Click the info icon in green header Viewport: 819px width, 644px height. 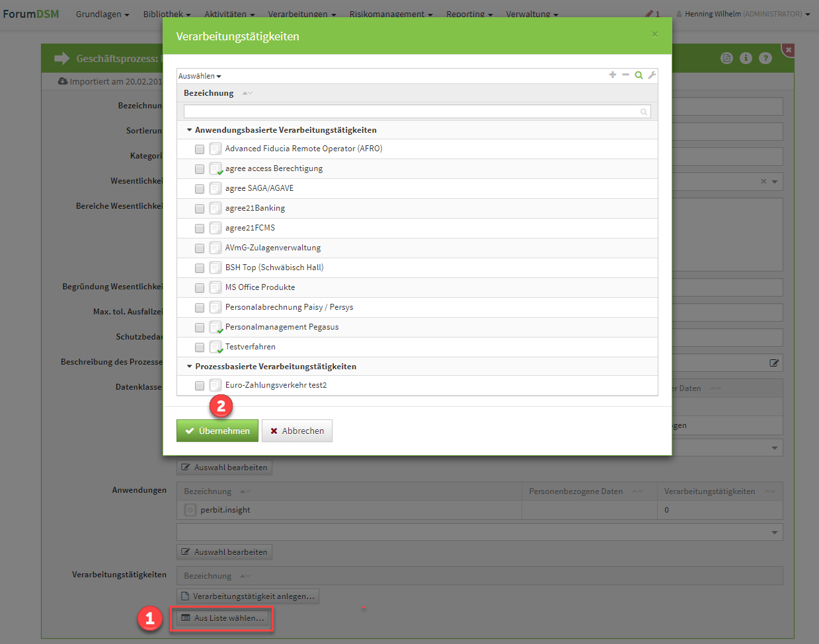746,58
